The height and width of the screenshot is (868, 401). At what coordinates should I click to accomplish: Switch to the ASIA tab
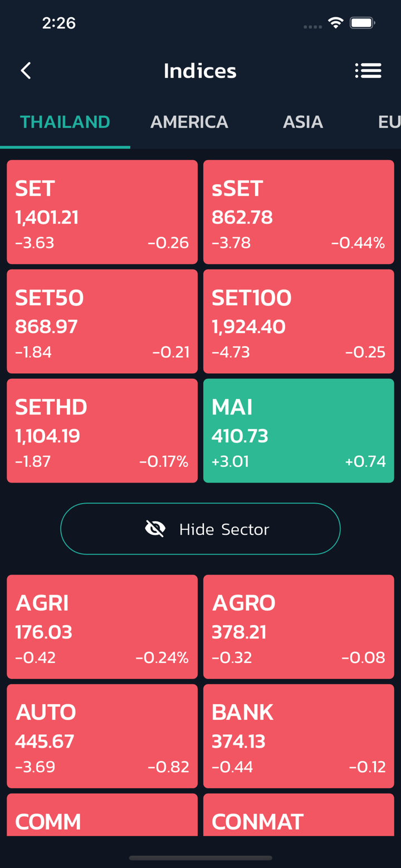tap(302, 122)
